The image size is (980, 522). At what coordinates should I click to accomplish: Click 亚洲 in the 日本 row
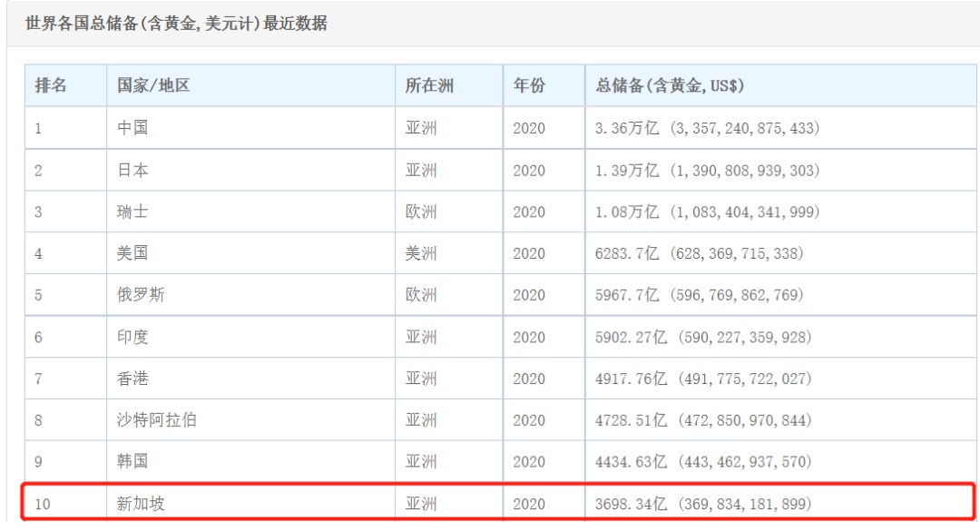[x=421, y=170]
